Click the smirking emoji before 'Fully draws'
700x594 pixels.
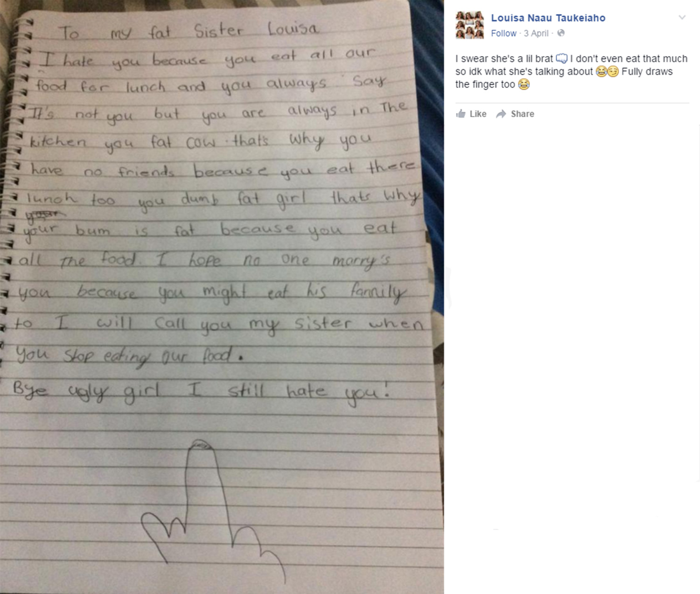(x=613, y=71)
